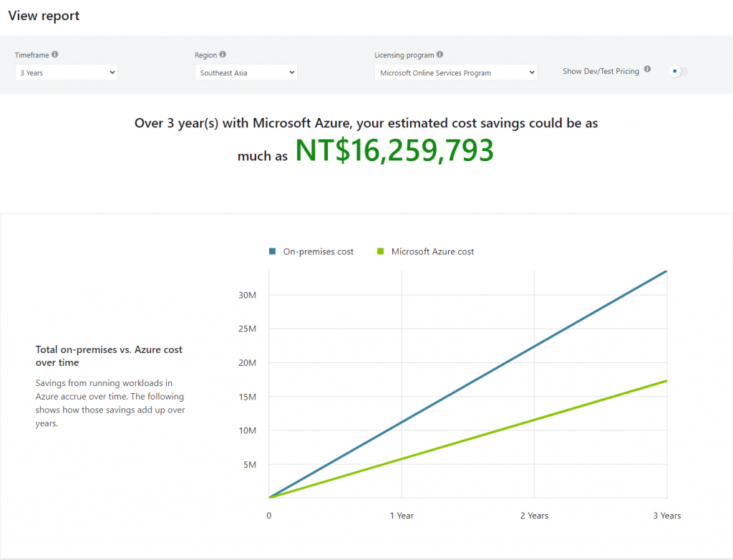Click the blue On-premises cost legend swatch
This screenshot has height=560, width=733.
pos(272,251)
